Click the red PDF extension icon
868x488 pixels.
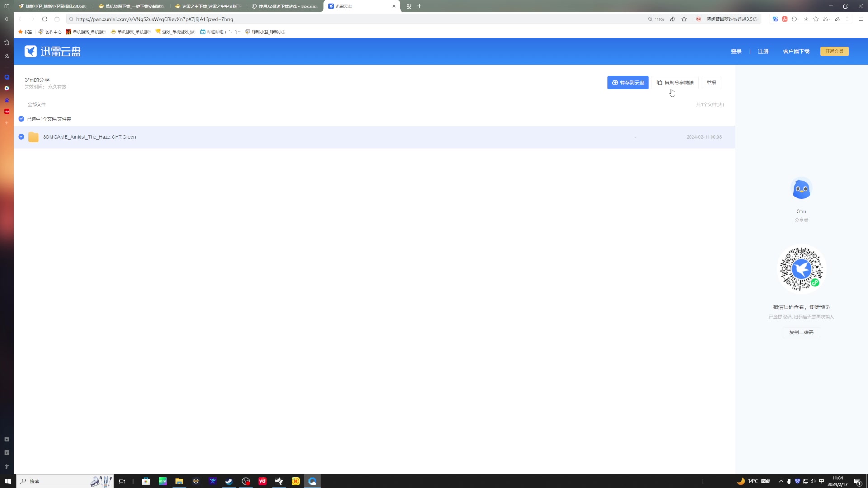[x=785, y=19]
